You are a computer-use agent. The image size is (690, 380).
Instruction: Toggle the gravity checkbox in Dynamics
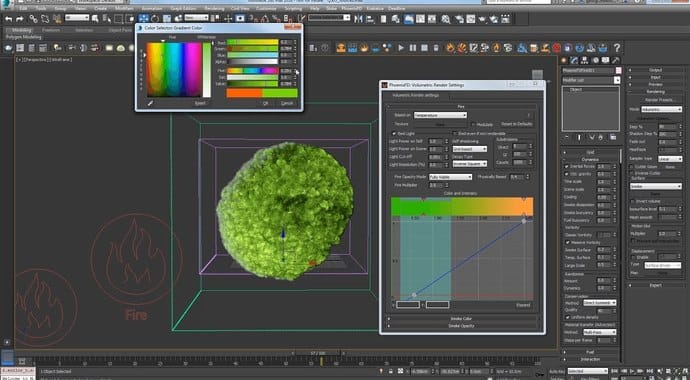point(567,174)
